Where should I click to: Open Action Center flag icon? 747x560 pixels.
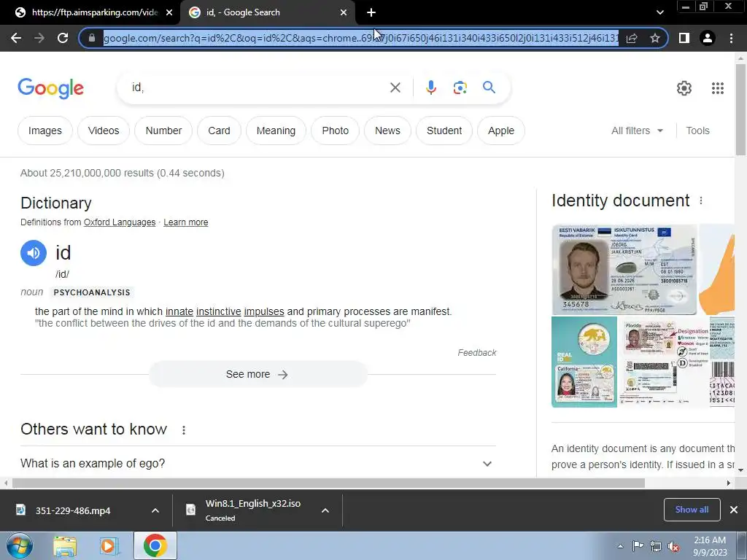coord(638,546)
